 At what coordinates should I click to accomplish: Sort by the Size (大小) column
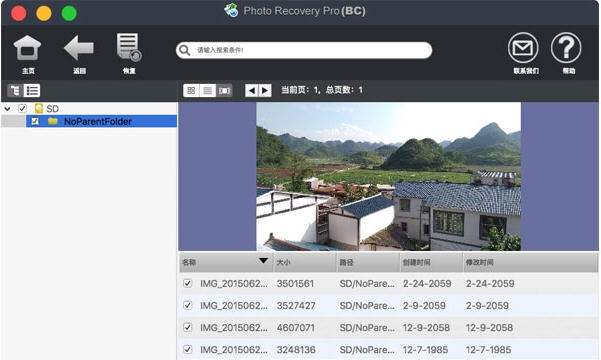pyautogui.click(x=305, y=262)
